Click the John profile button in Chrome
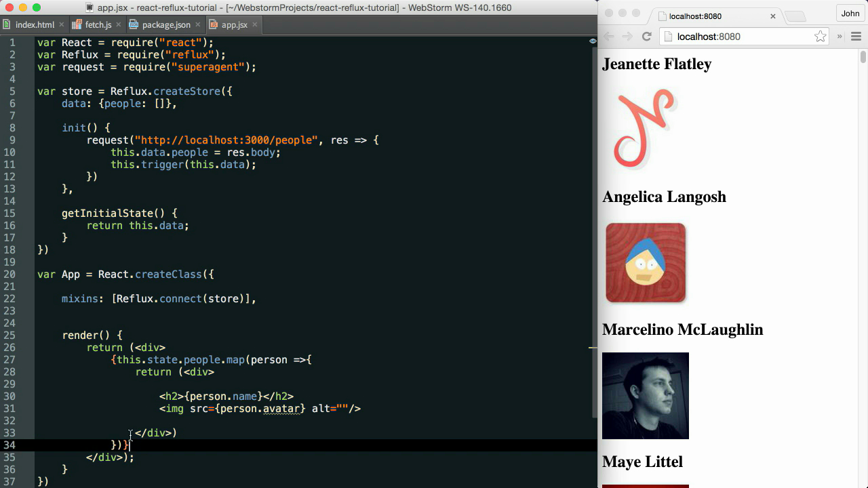Screen dimensions: 868x488 click(850, 14)
